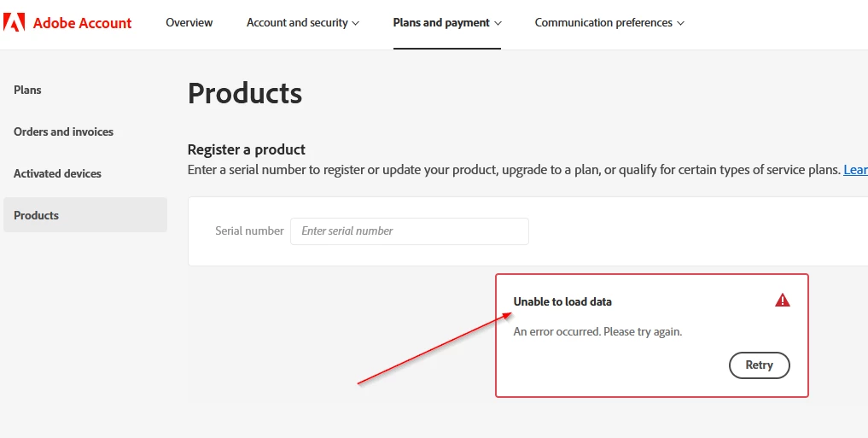Image resolution: width=868 pixels, height=438 pixels.
Task: Expand the Plans and payment menu
Action: (447, 23)
